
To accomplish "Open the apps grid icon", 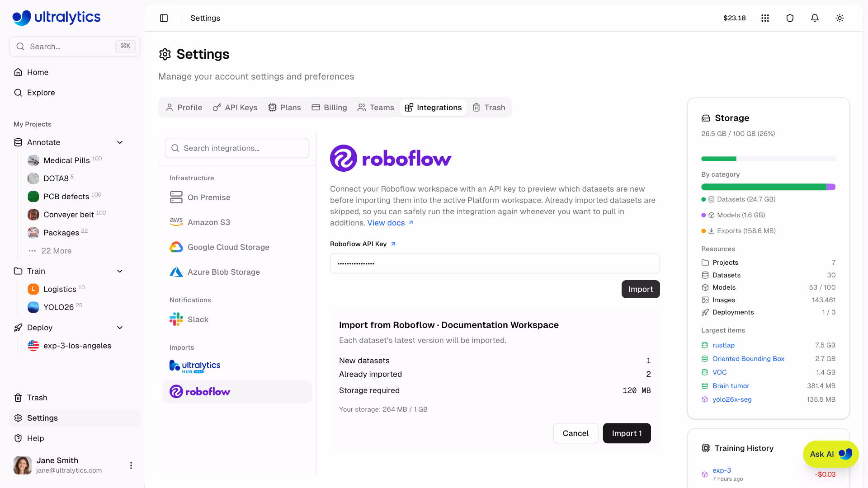I will tap(765, 18).
